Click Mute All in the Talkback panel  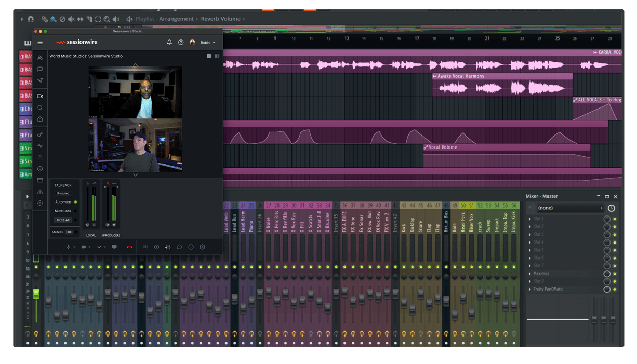(63, 220)
